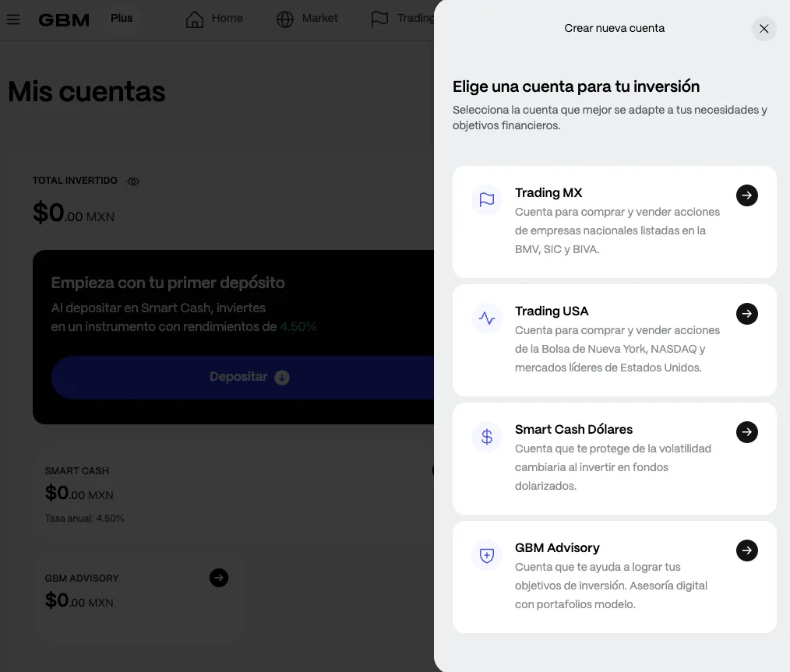Click the 4.50% yield text
This screenshot has height=672, width=790.
point(298,327)
